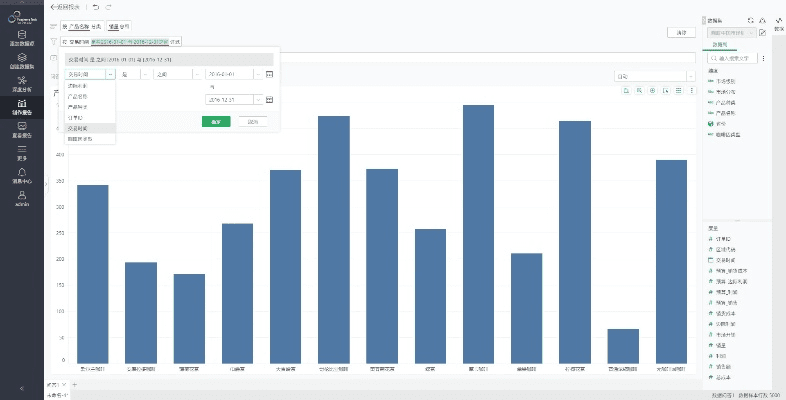Open 添加数据源 in the left sidebar
Screen dimensions: 786x400
tap(22, 39)
